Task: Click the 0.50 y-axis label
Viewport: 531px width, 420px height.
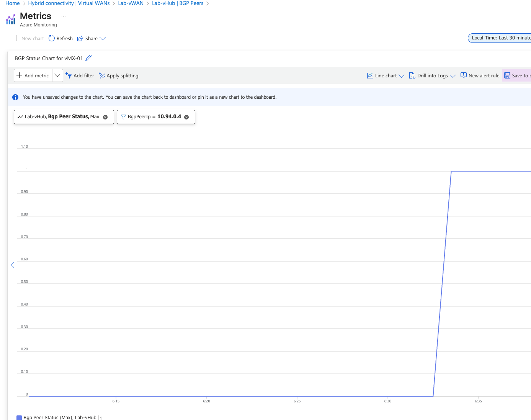Action: (25, 282)
